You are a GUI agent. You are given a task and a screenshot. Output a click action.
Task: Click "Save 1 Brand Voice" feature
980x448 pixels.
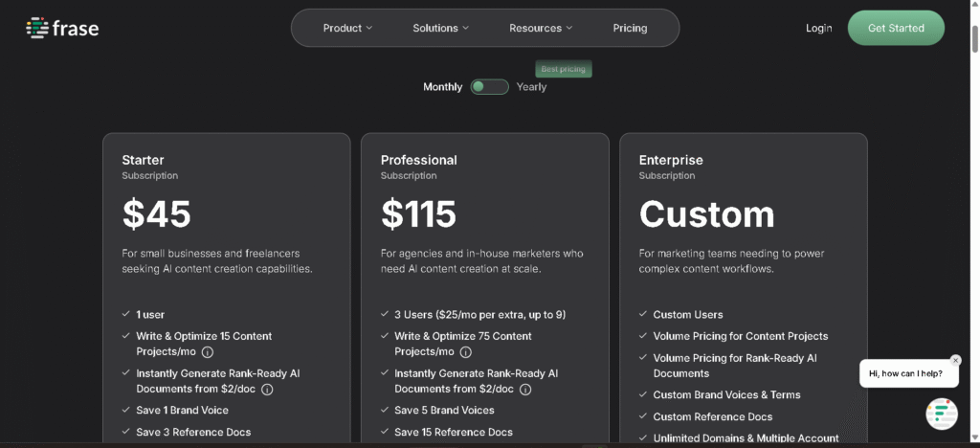183,411
